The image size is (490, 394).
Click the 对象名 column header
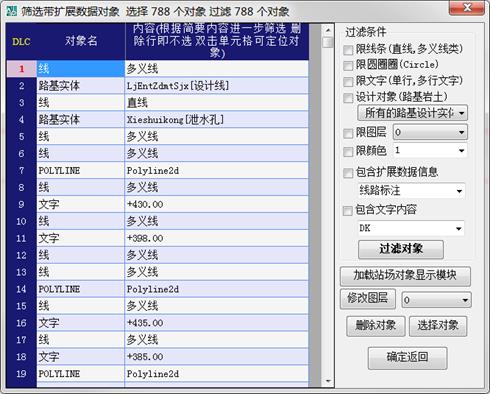point(81,41)
